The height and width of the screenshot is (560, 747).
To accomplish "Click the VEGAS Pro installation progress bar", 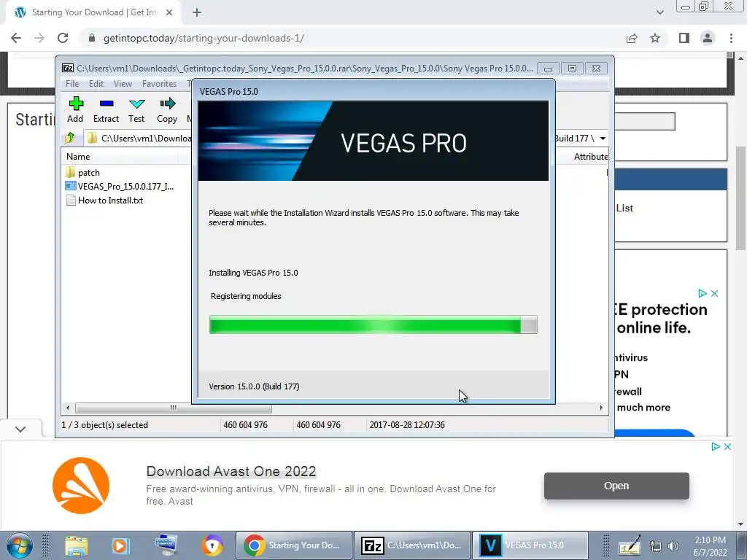I will 373,324.
